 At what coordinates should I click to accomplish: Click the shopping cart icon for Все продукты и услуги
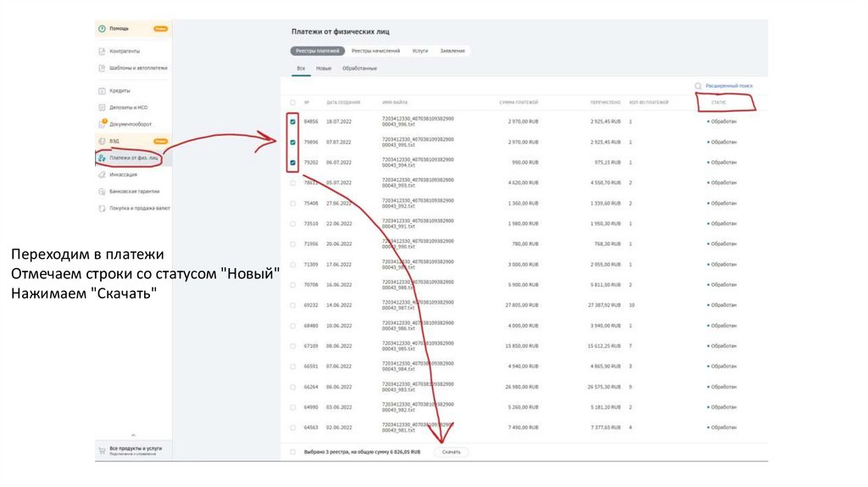[x=102, y=451]
